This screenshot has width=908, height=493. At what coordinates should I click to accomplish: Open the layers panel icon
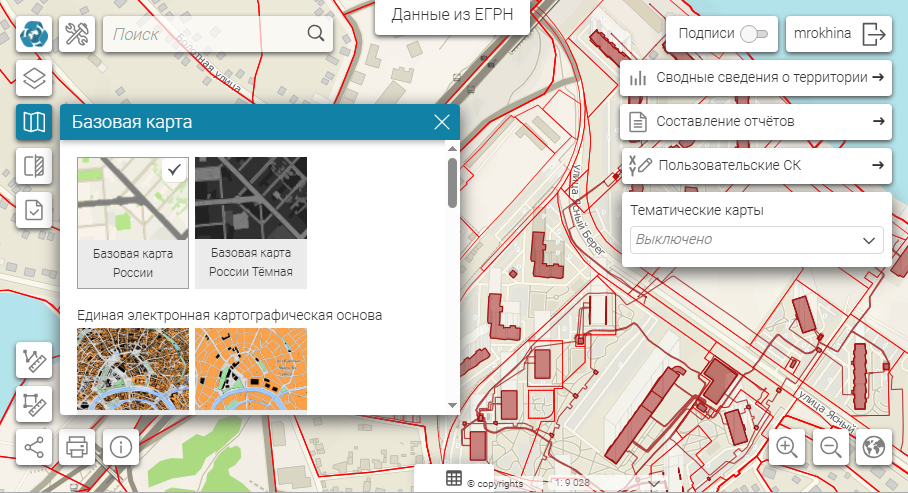(x=34, y=78)
